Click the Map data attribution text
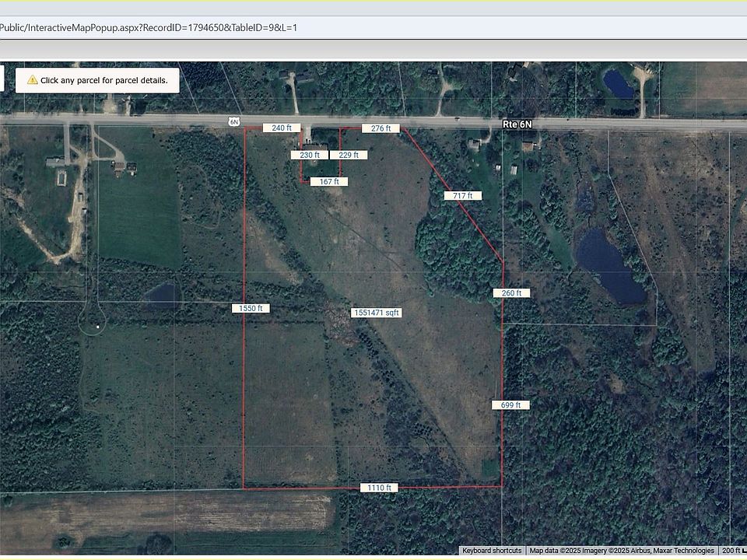 click(x=622, y=551)
